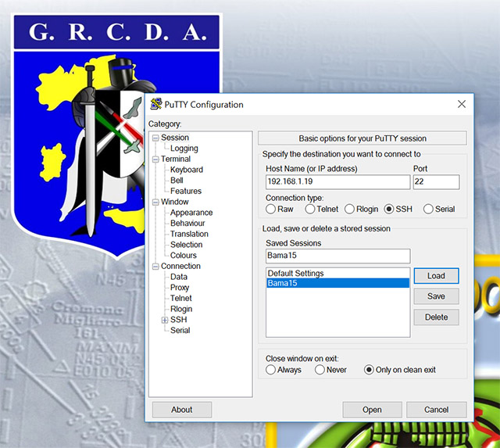The image size is (500, 448).
Task: Open the Translation category
Action: click(x=189, y=234)
